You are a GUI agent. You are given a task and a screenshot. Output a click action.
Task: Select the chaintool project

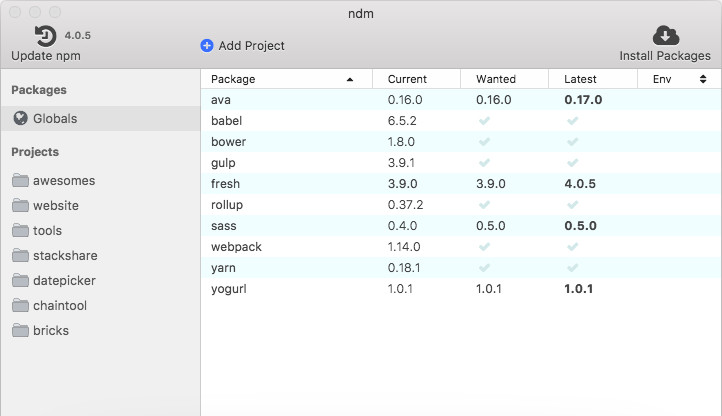61,306
